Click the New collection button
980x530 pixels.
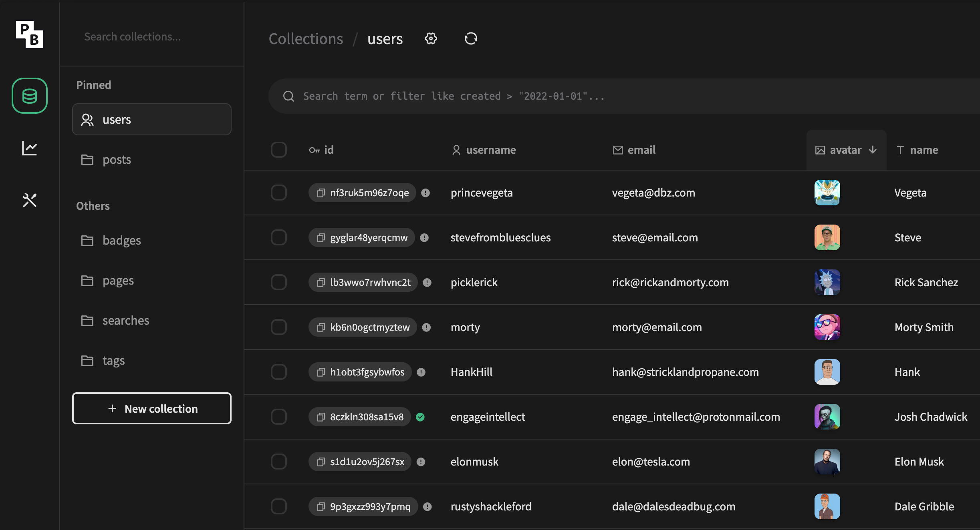[152, 409]
